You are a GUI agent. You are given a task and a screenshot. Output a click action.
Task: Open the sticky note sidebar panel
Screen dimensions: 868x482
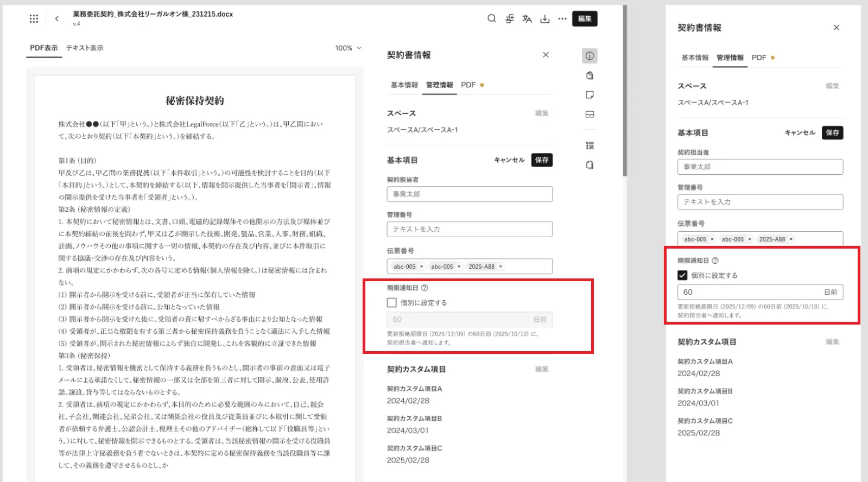[590, 95]
